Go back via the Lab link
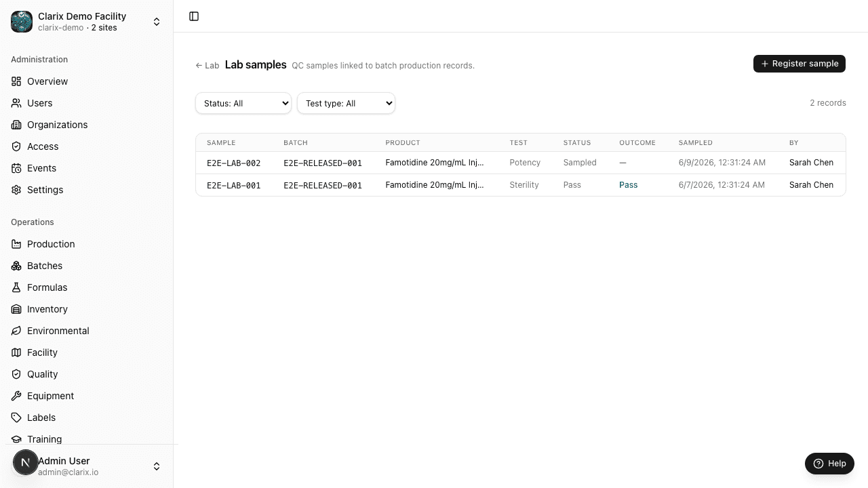Screen dimensions: 868x488 pyautogui.click(x=208, y=66)
